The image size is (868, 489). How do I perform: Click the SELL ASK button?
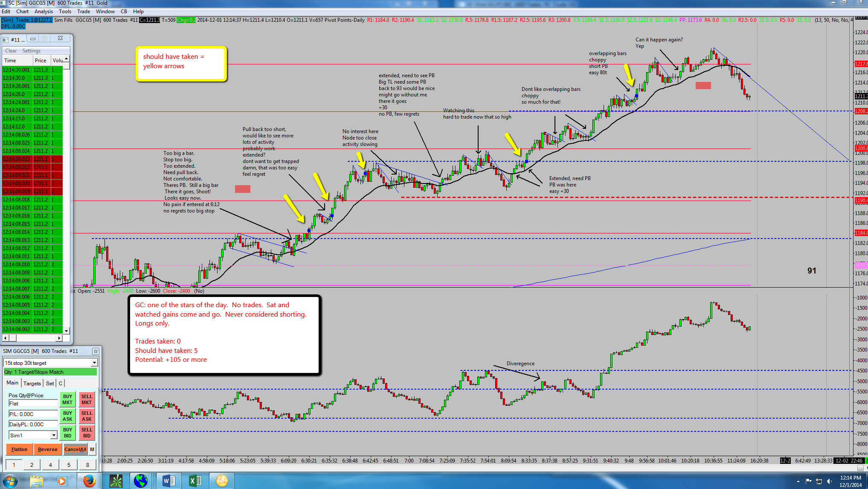pos(87,416)
